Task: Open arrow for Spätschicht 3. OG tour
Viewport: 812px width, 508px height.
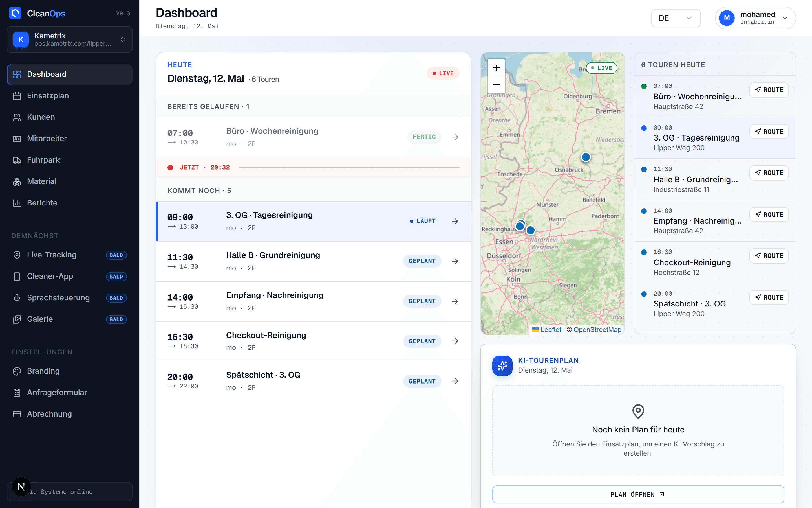Action: (x=455, y=381)
